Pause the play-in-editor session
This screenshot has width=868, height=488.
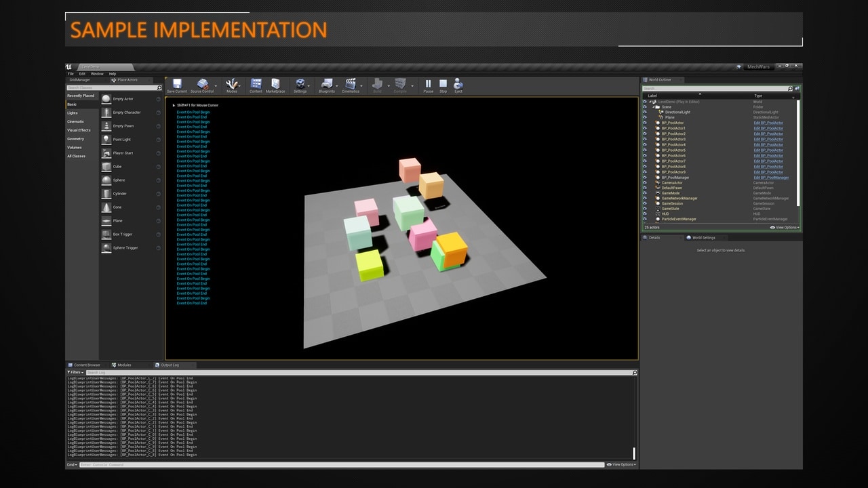tap(428, 84)
